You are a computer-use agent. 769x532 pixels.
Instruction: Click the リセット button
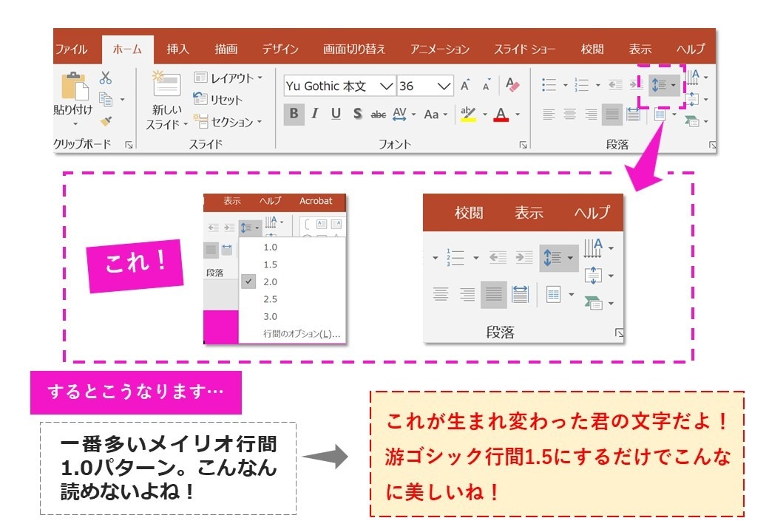217,100
